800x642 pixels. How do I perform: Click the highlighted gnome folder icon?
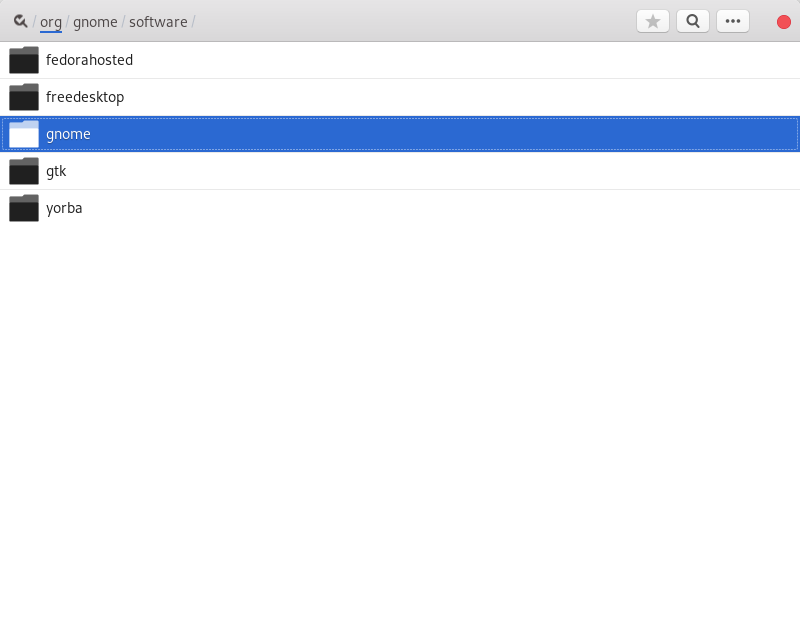(x=24, y=134)
